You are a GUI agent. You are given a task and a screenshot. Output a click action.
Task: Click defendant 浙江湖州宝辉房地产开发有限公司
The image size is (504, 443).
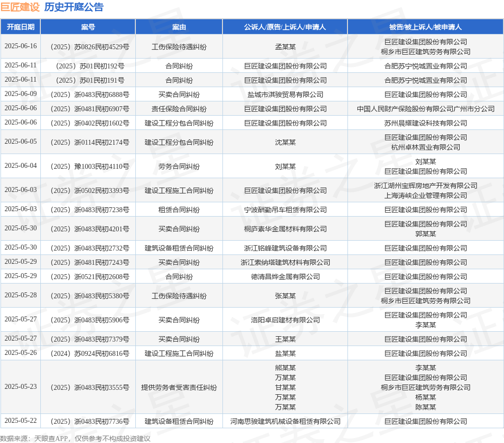(x=426, y=186)
